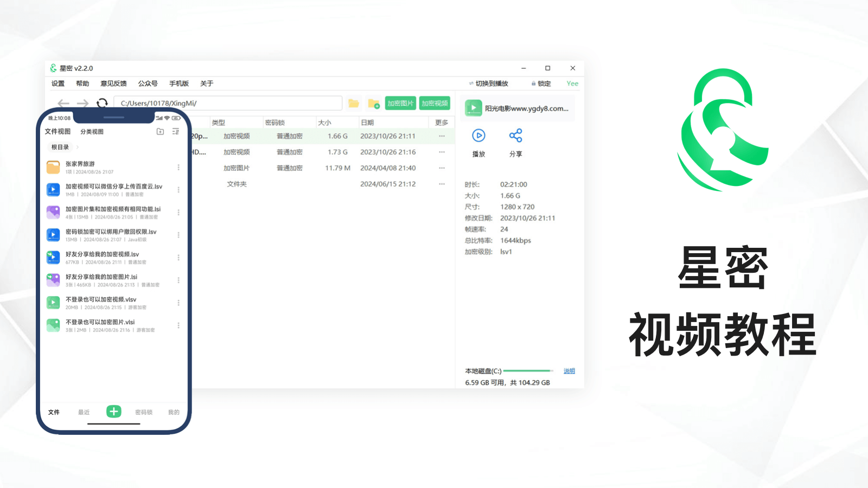Open menu dots for 密码锁加密可以绑用户撤回权限.lsv
Viewport: 868px width, 488px height.
tap(178, 235)
